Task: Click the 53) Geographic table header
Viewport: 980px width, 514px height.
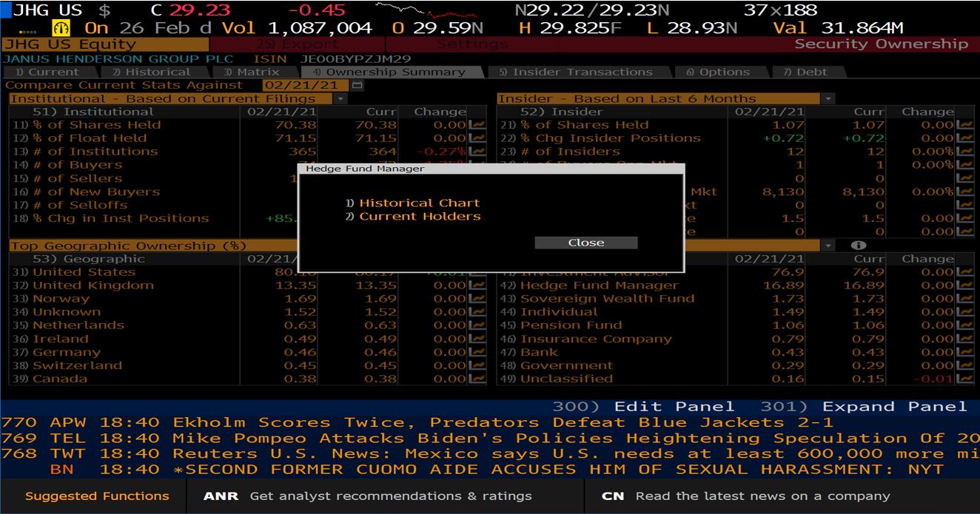Action: [x=89, y=259]
